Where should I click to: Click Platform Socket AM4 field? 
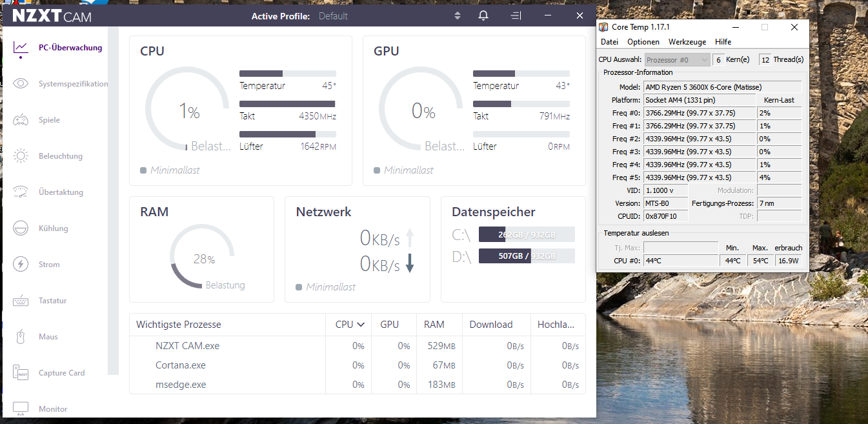[700, 100]
